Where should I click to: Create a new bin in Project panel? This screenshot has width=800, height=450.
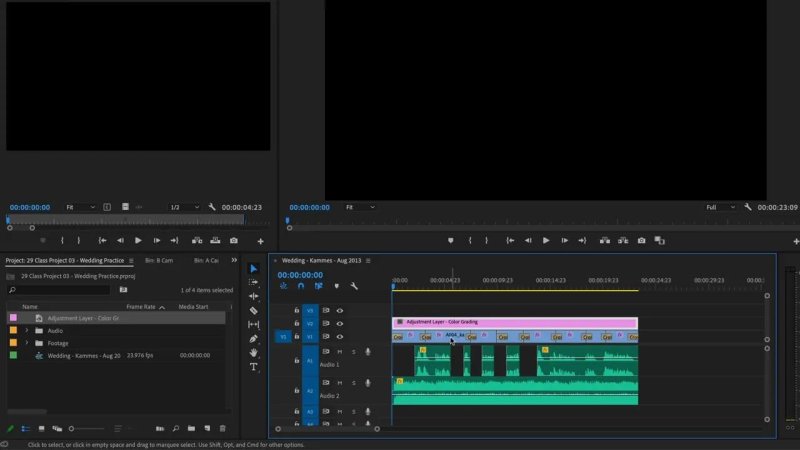(x=191, y=429)
